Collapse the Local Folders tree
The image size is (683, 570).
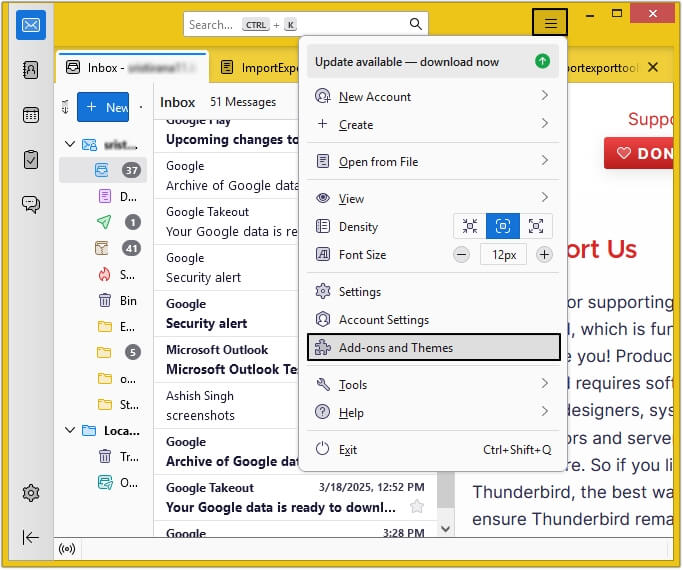(x=70, y=430)
